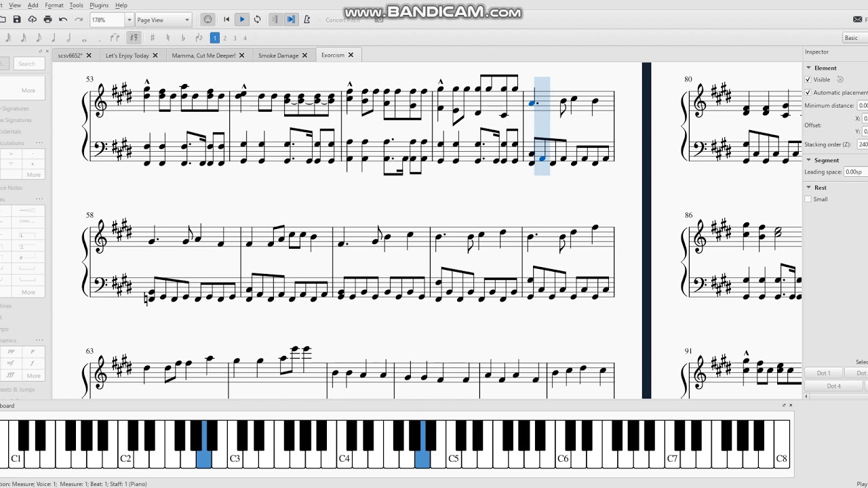Screen dimensions: 868x488
Task: Click the play button
Action: pyautogui.click(x=242, y=20)
